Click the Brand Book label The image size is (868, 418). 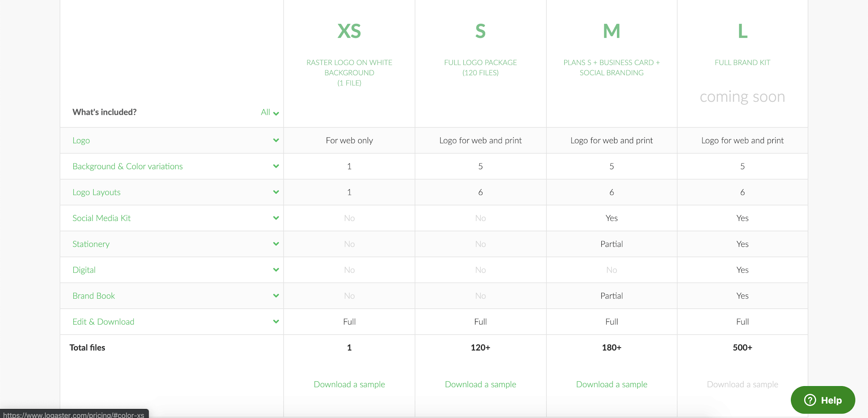click(94, 296)
